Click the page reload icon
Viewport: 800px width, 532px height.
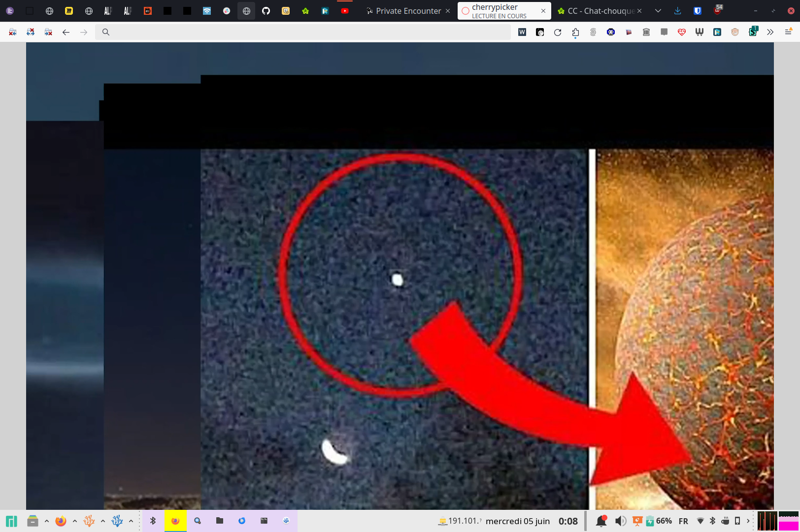point(558,33)
